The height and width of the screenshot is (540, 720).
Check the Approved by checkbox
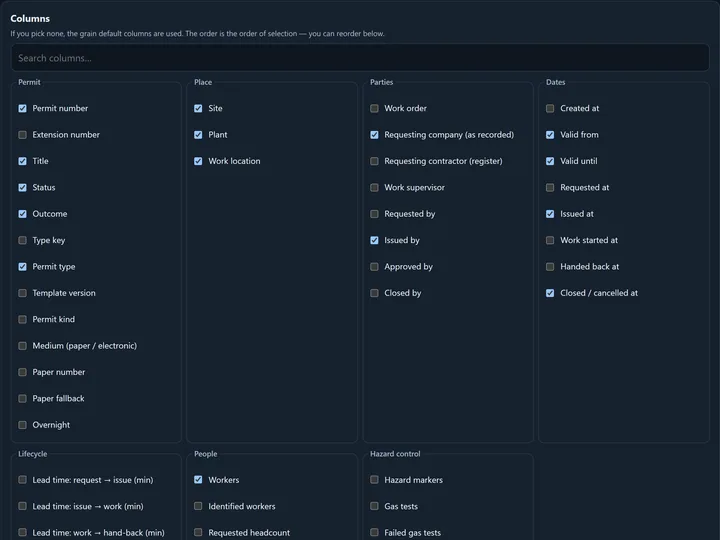tap(374, 267)
